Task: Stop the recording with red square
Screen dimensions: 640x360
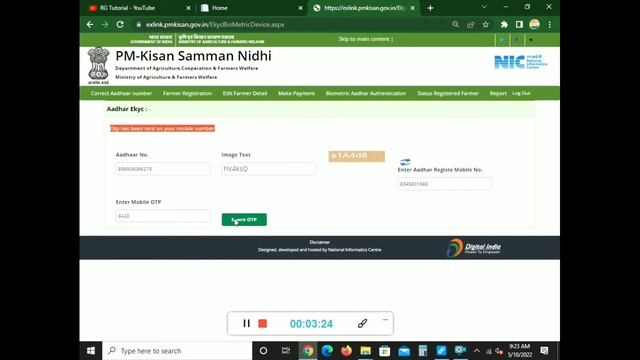Action: click(262, 323)
